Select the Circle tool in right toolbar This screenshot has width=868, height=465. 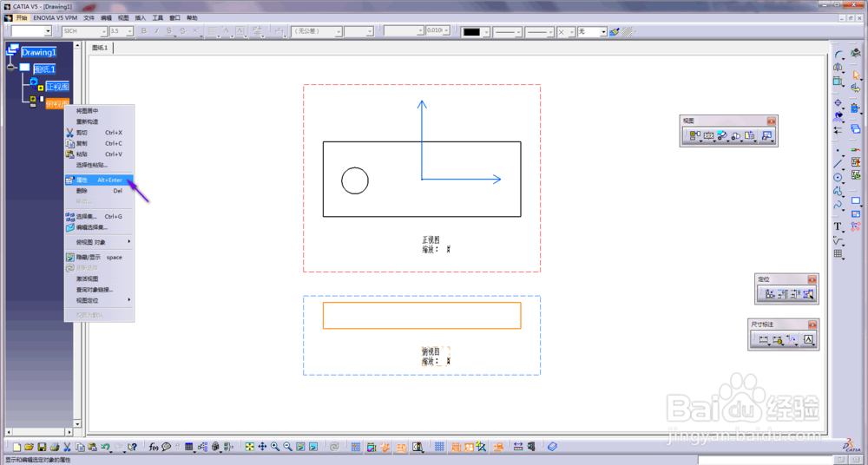tap(838, 178)
